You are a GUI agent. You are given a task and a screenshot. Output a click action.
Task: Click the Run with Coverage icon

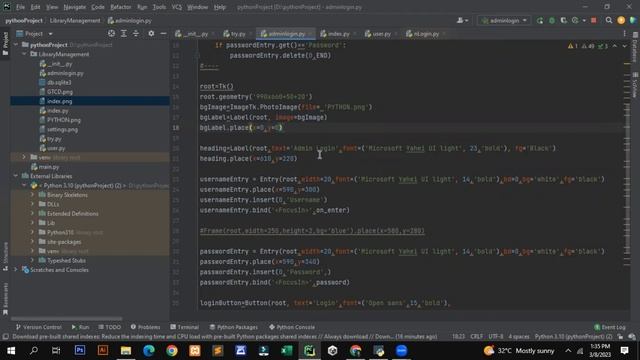pos(564,20)
